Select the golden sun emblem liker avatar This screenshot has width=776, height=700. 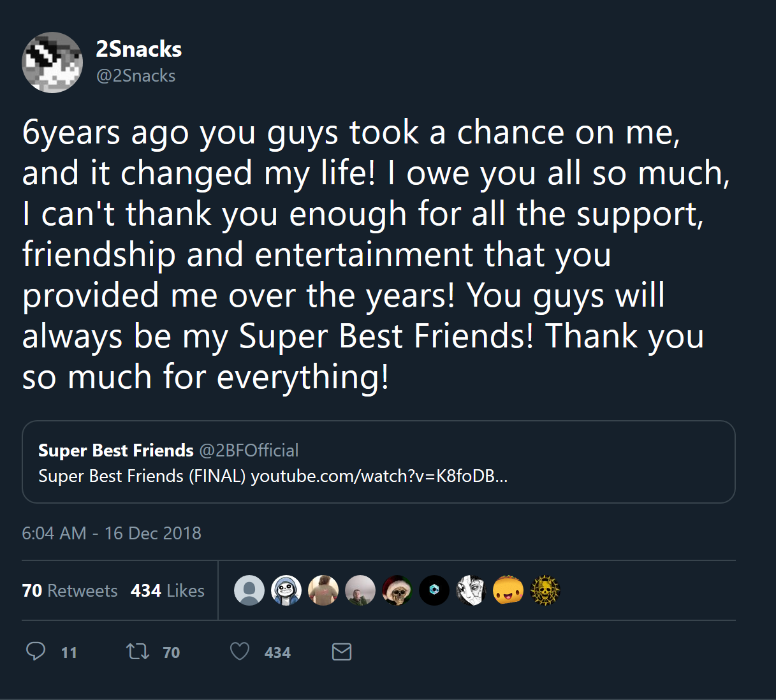[x=545, y=590]
